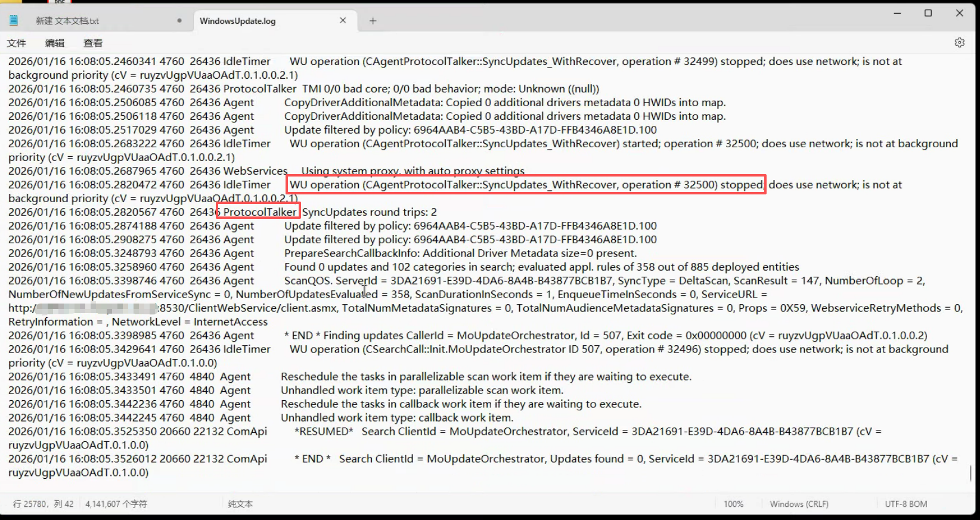Click 'Using system proxy, with auto proxy settings'

(413, 171)
